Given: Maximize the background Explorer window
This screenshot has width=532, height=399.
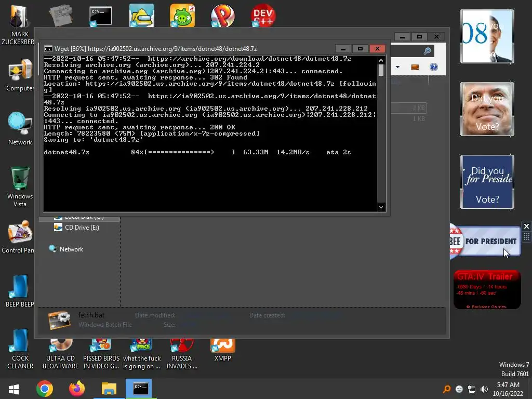Looking at the screenshot, I should 419,37.
